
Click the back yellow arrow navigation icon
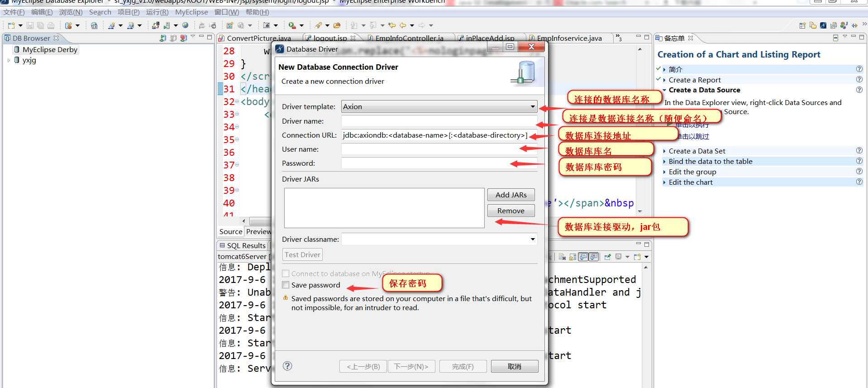(x=402, y=25)
